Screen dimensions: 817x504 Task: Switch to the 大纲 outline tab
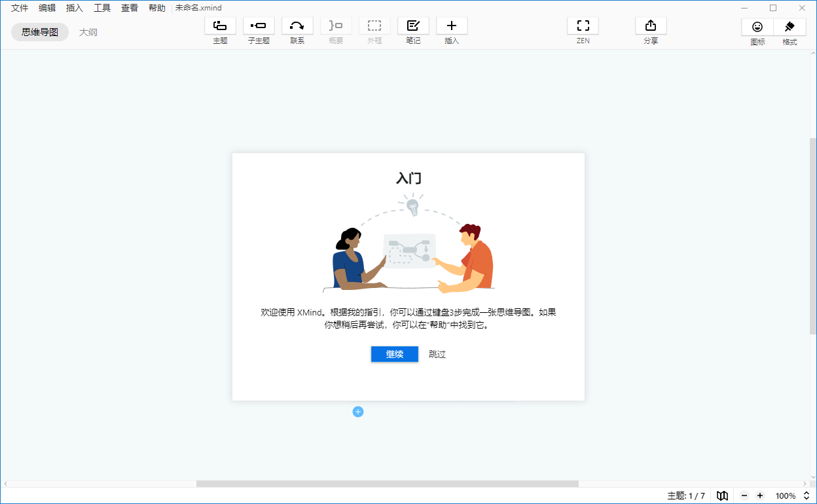click(x=88, y=31)
